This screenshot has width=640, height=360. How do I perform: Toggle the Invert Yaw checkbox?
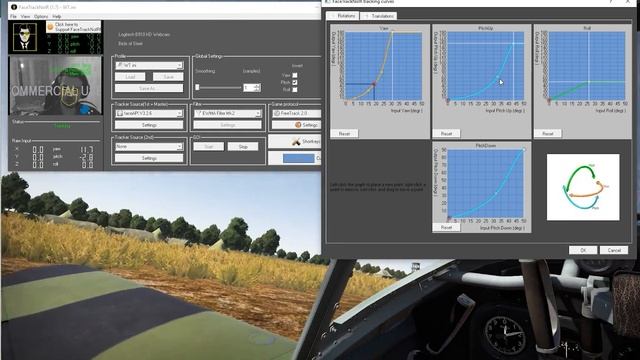point(295,75)
